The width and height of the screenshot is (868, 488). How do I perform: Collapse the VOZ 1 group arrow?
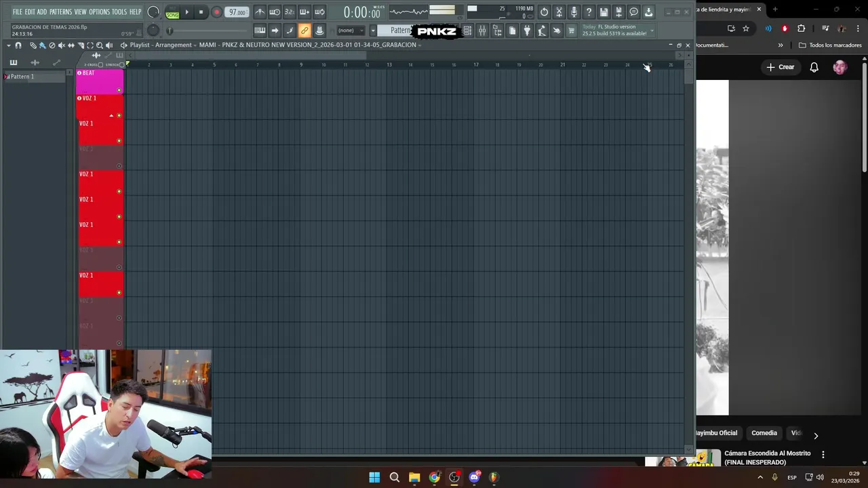coord(111,115)
